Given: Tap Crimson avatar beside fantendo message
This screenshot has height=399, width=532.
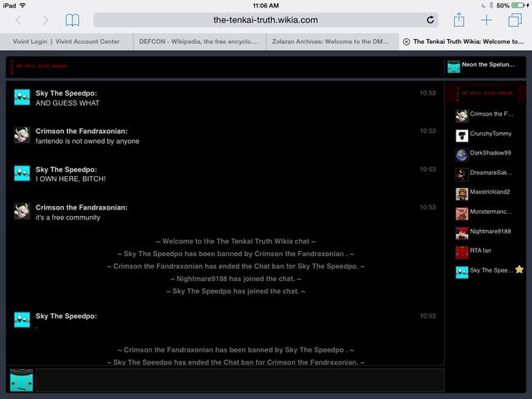Looking at the screenshot, I should pos(22,135).
